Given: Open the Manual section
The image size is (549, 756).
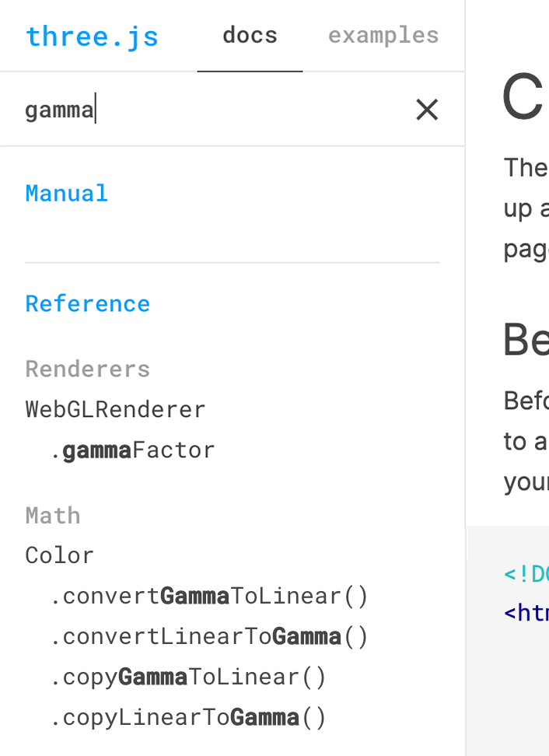Looking at the screenshot, I should (66, 193).
